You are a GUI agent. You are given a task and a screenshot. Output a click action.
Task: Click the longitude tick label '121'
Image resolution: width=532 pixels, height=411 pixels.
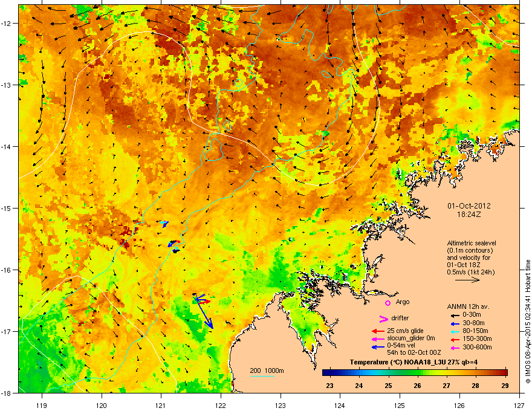pyautogui.click(x=161, y=406)
